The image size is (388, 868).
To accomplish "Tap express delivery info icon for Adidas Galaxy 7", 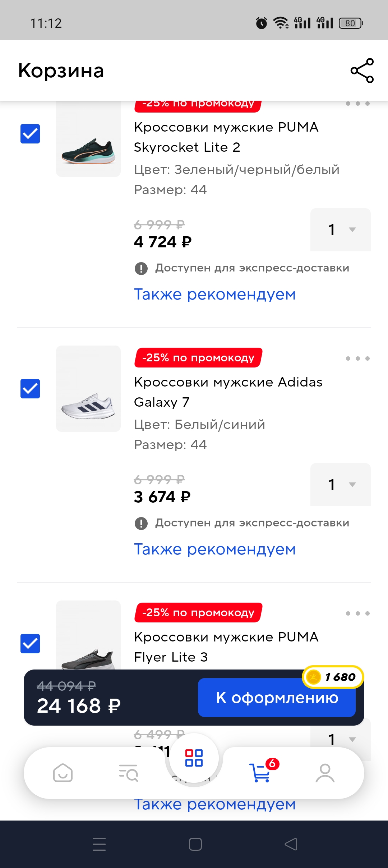I will (141, 523).
